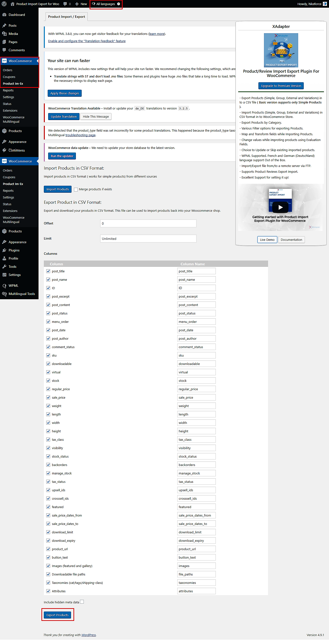
Task: Click the Offset input field
Action: point(148,223)
